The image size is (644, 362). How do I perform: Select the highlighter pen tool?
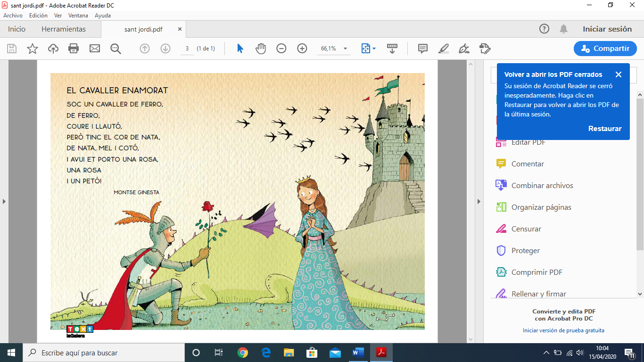click(x=444, y=49)
